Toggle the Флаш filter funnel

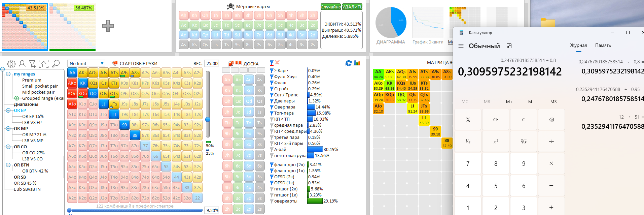pos(272,83)
